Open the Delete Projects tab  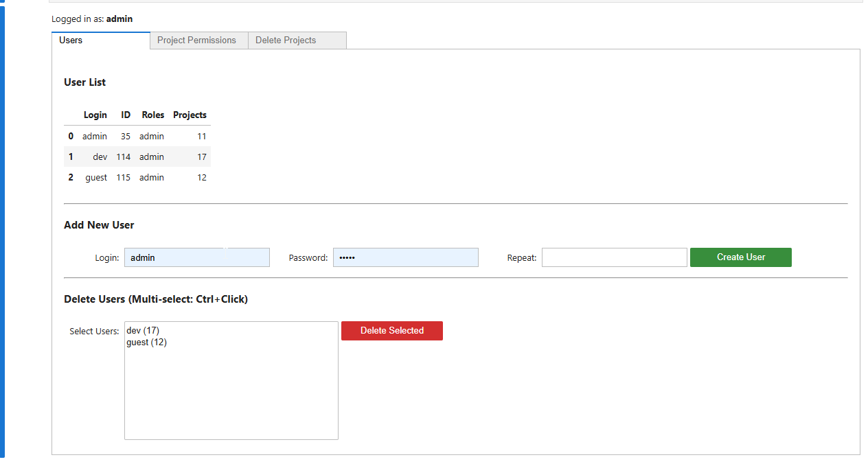(x=286, y=40)
